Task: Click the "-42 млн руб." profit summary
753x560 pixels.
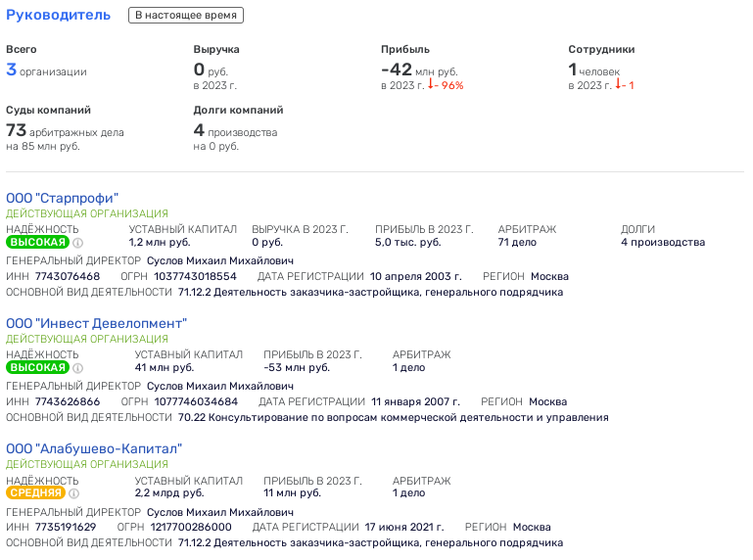Action: (x=419, y=70)
